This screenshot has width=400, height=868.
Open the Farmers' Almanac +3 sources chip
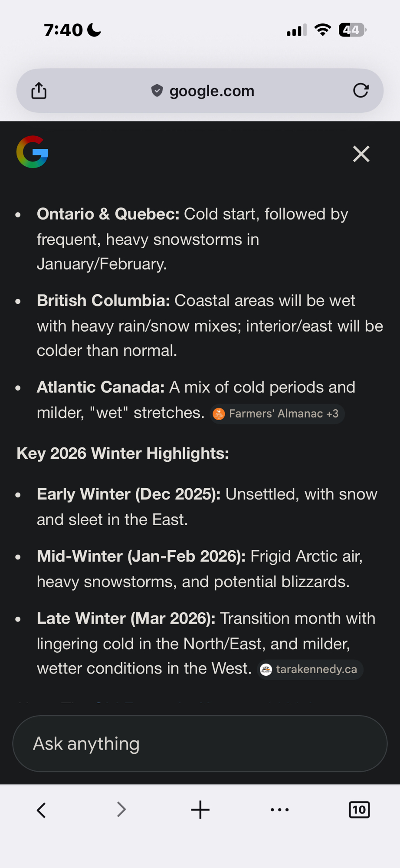pyautogui.click(x=278, y=414)
